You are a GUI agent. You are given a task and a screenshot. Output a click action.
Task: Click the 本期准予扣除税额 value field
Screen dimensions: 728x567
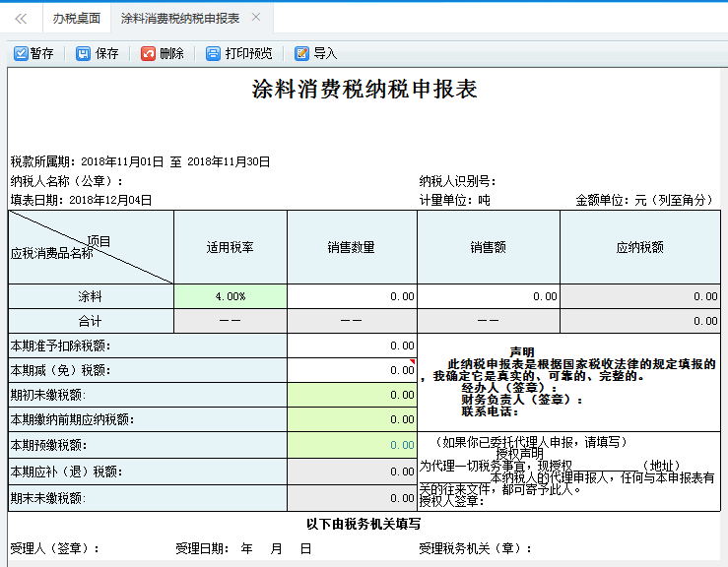tap(352, 346)
